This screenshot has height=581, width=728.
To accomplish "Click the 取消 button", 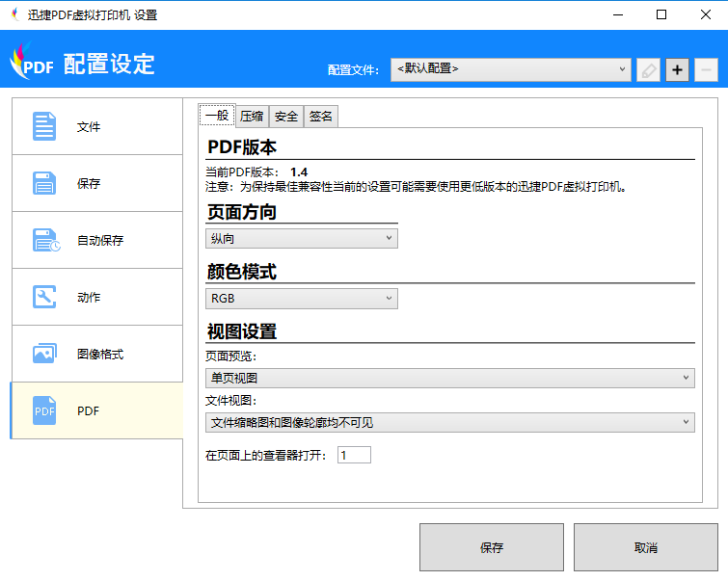I will click(646, 547).
